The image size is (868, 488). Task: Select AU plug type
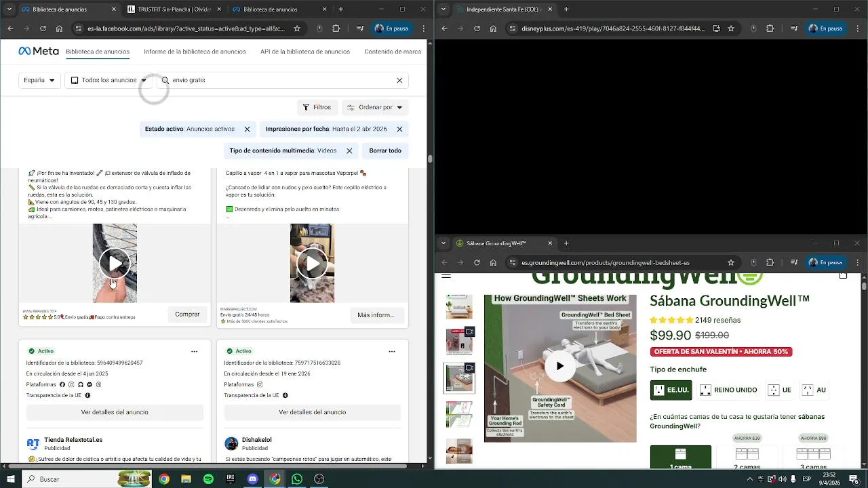coord(814,390)
